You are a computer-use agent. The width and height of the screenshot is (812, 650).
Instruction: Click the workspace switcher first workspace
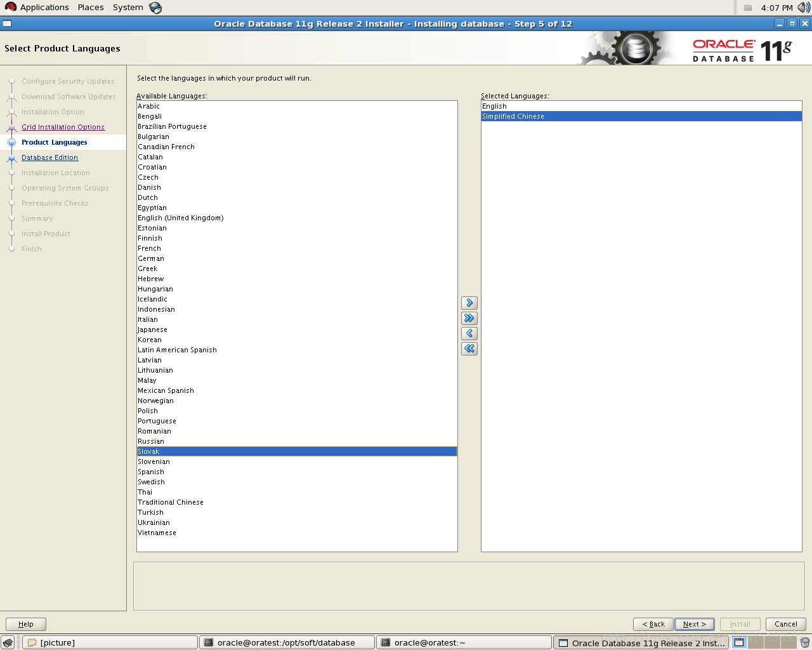[x=739, y=642]
